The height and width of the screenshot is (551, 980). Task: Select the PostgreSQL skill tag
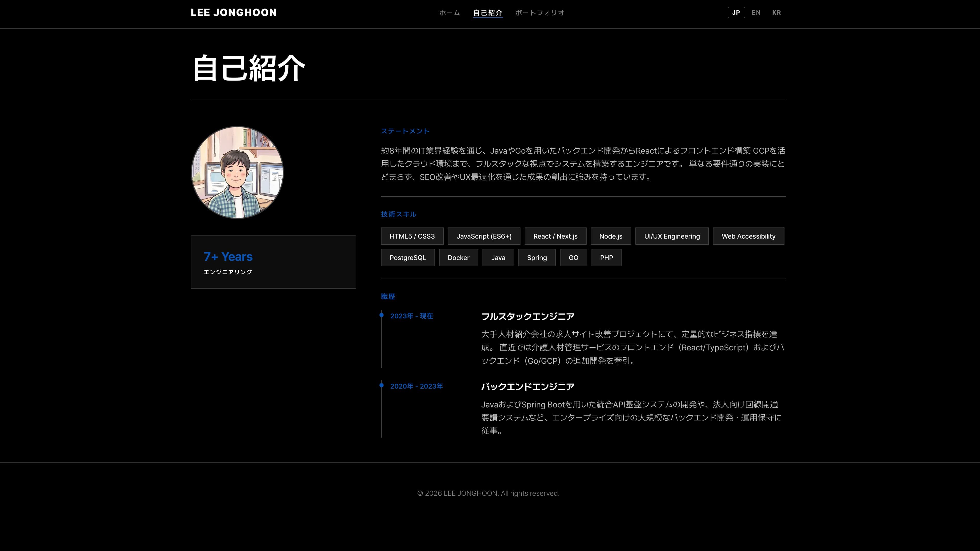click(x=408, y=257)
